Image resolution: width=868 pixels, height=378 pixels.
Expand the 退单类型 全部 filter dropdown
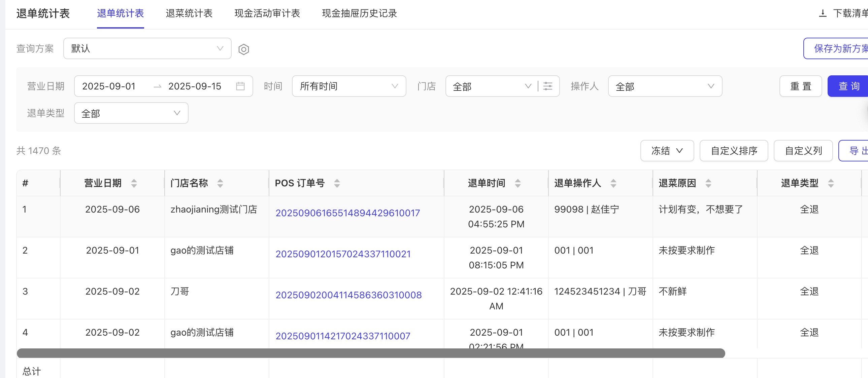tap(131, 113)
